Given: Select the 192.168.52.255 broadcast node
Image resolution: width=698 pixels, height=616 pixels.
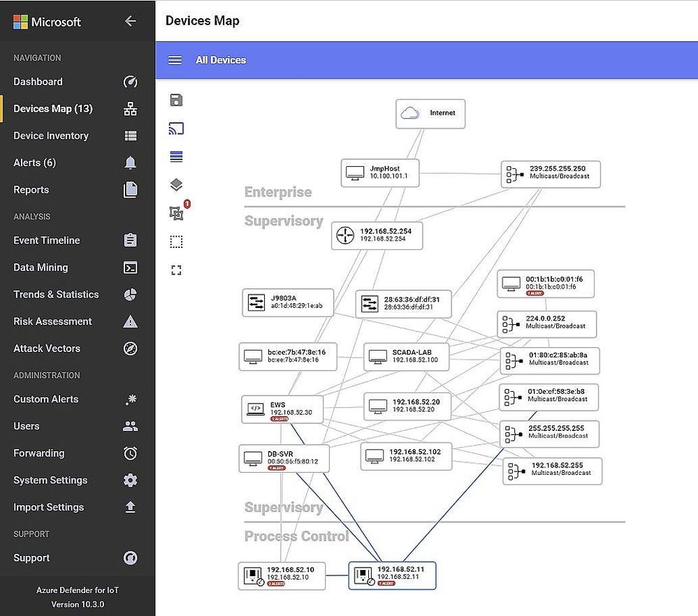Looking at the screenshot, I should [553, 471].
